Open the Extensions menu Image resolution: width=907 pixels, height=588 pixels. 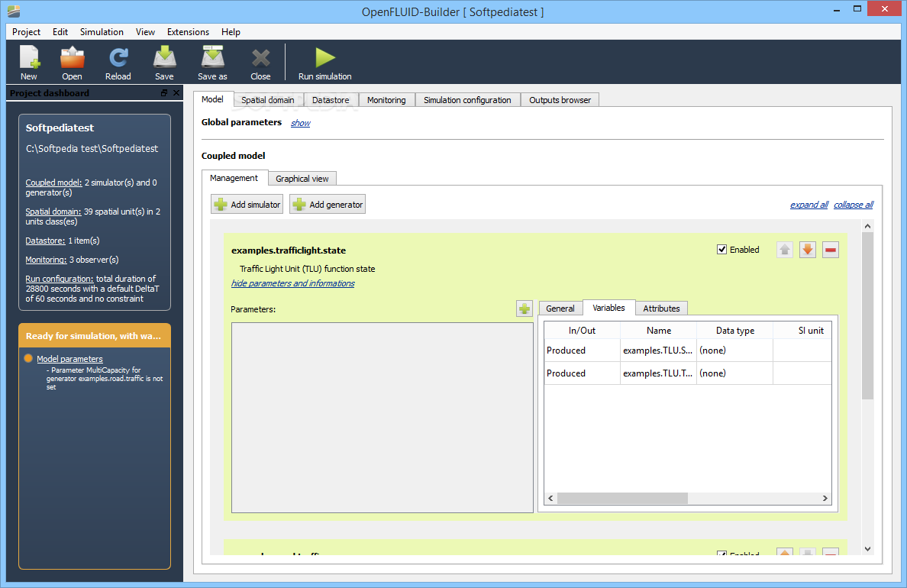click(x=188, y=32)
